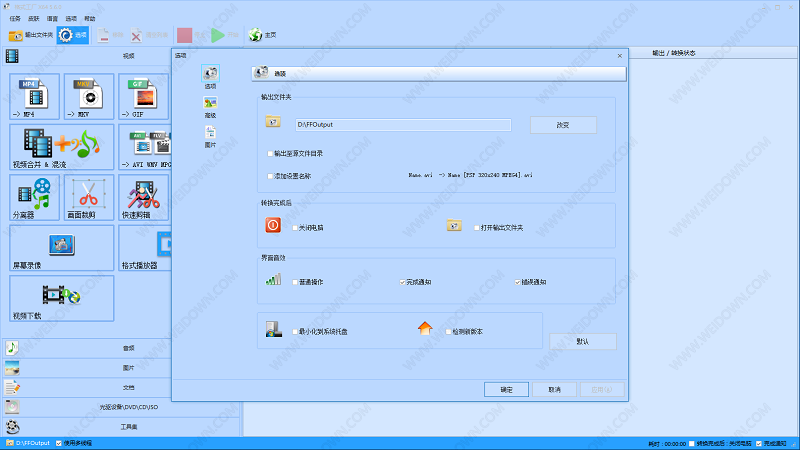This screenshot has height=450, width=800.
Task: Click the 画面裁剪 crop tool
Action: click(89, 197)
